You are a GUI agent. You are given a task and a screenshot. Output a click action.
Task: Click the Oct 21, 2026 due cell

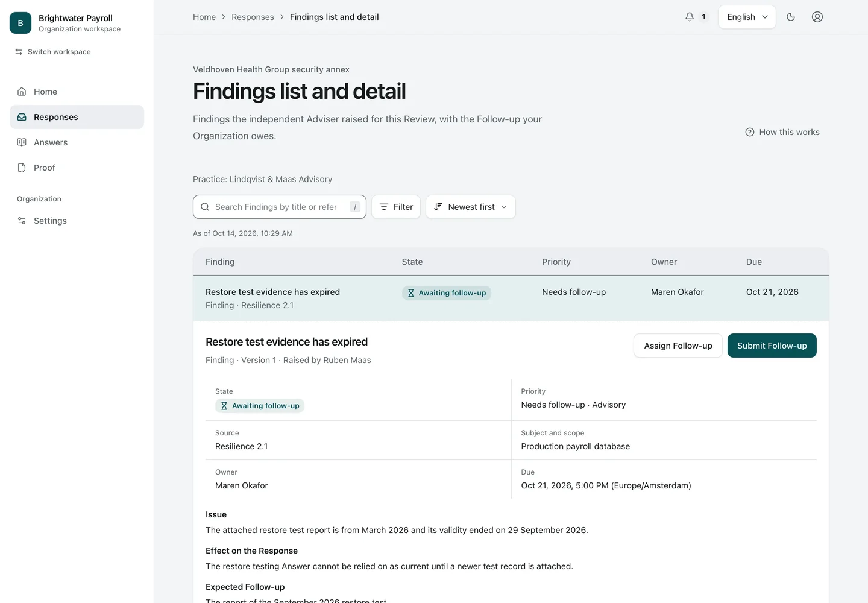coord(772,292)
